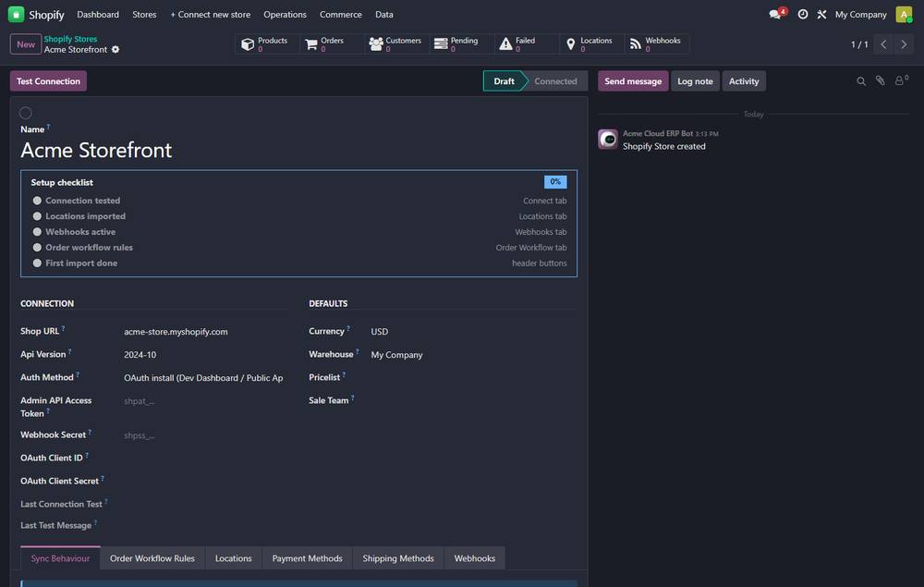
Task: Follow the Shopify Stores breadcrumb link
Action: 71,39
